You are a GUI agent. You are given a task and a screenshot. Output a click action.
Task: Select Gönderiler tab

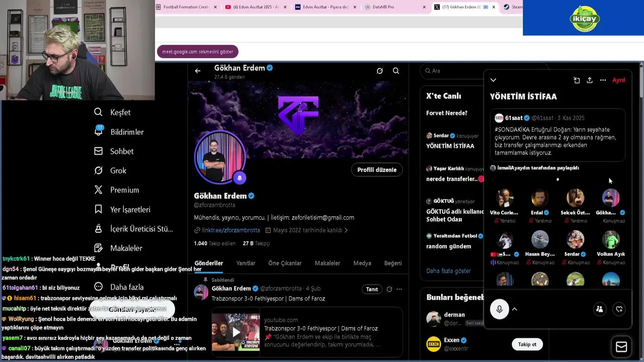(209, 263)
